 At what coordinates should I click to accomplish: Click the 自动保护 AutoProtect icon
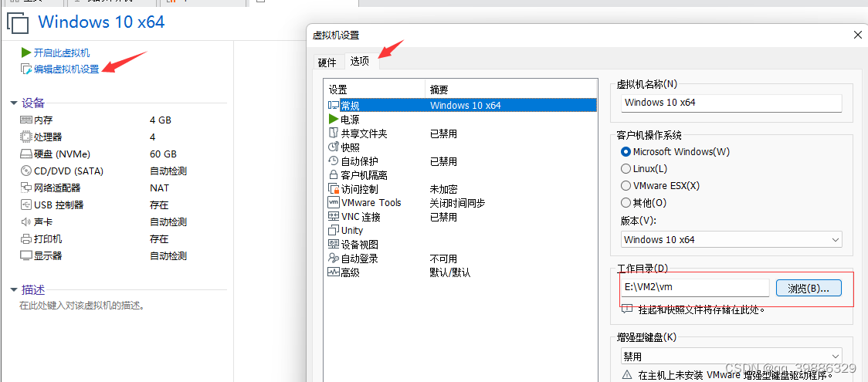(334, 161)
